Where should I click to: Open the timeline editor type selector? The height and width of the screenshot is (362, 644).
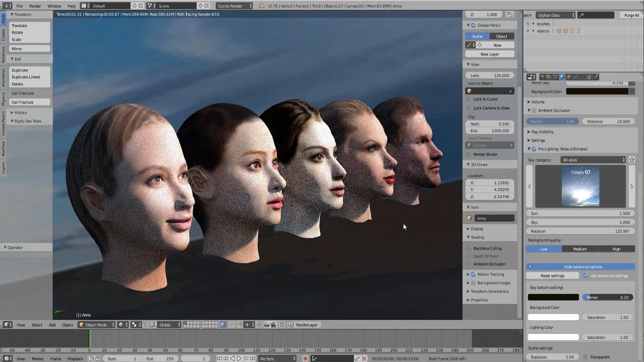(9, 358)
